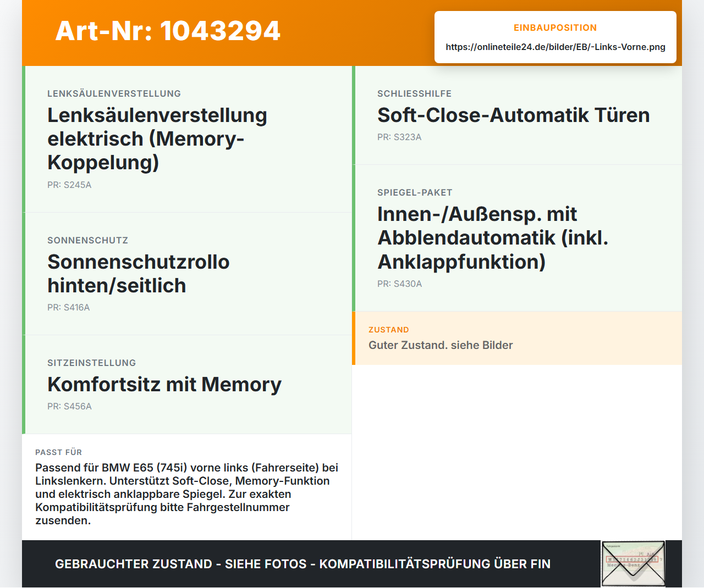Click the SPIEGEL-PAKET category label
This screenshot has height=588, width=704.
(415, 192)
